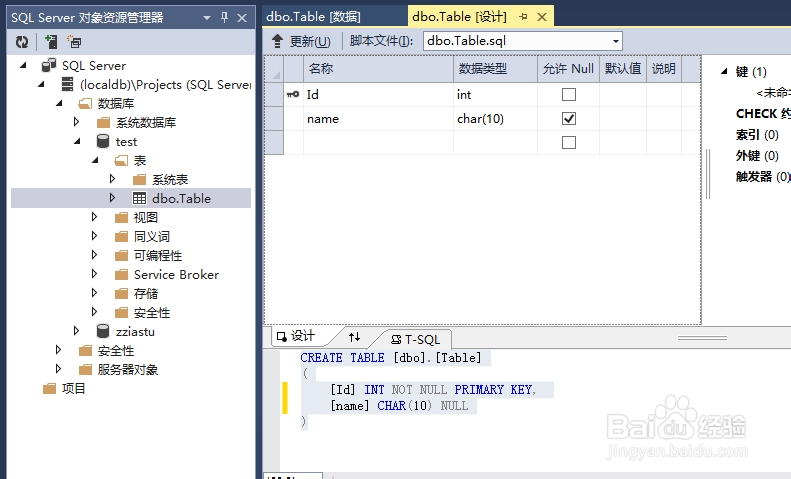
Task: Click the test database cylinder icon
Action: pyautogui.click(x=103, y=141)
